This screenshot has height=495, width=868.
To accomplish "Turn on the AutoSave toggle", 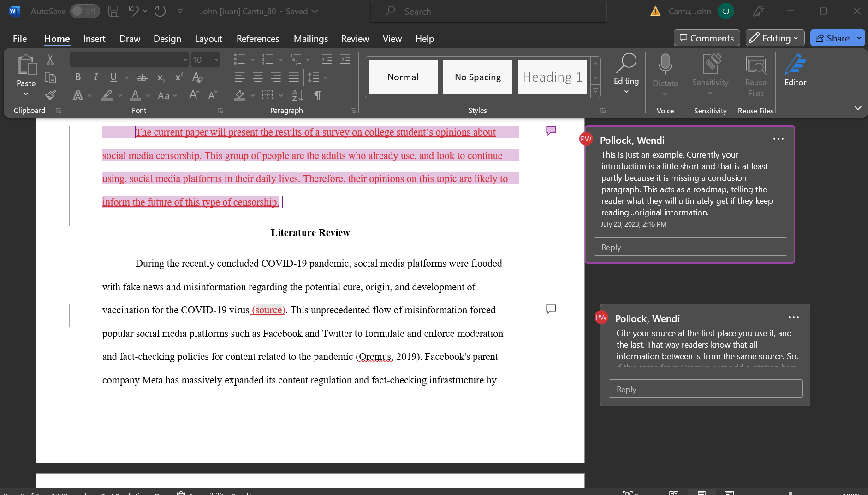I will coord(85,11).
